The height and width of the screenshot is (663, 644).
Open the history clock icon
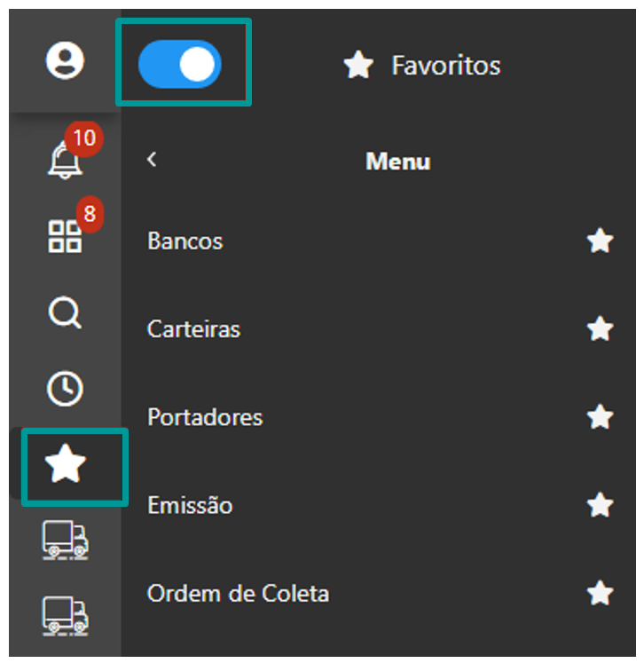[65, 389]
